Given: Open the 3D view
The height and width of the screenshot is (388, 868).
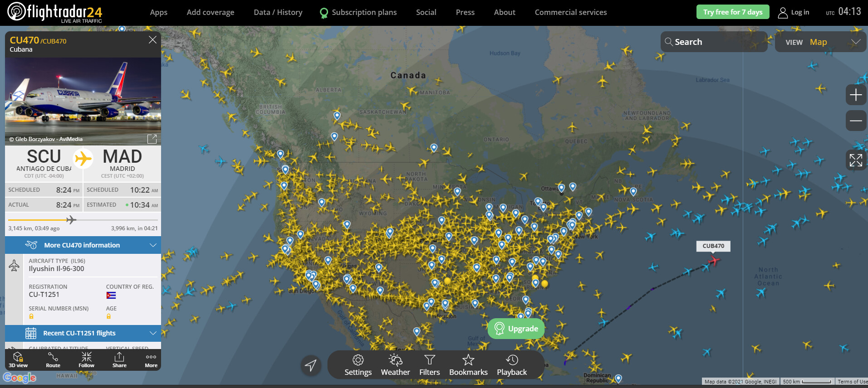Looking at the screenshot, I should [x=18, y=360].
